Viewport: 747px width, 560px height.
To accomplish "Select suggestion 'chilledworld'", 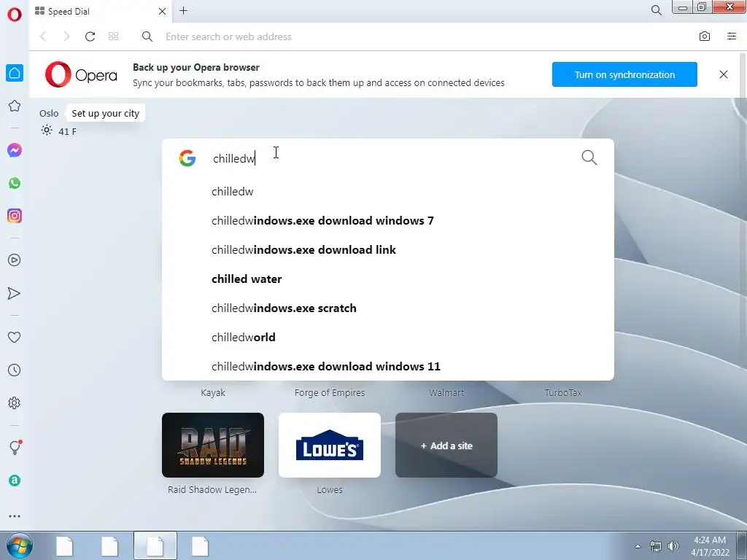I will click(388, 337).
